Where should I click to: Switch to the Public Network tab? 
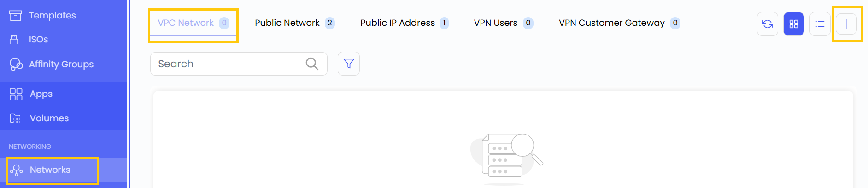(287, 23)
